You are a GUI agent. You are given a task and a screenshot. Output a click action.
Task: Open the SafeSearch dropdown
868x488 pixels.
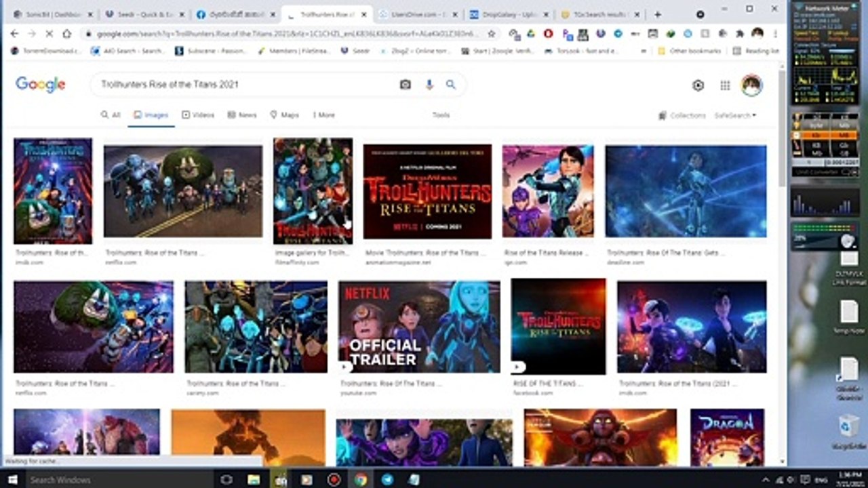[x=735, y=115]
